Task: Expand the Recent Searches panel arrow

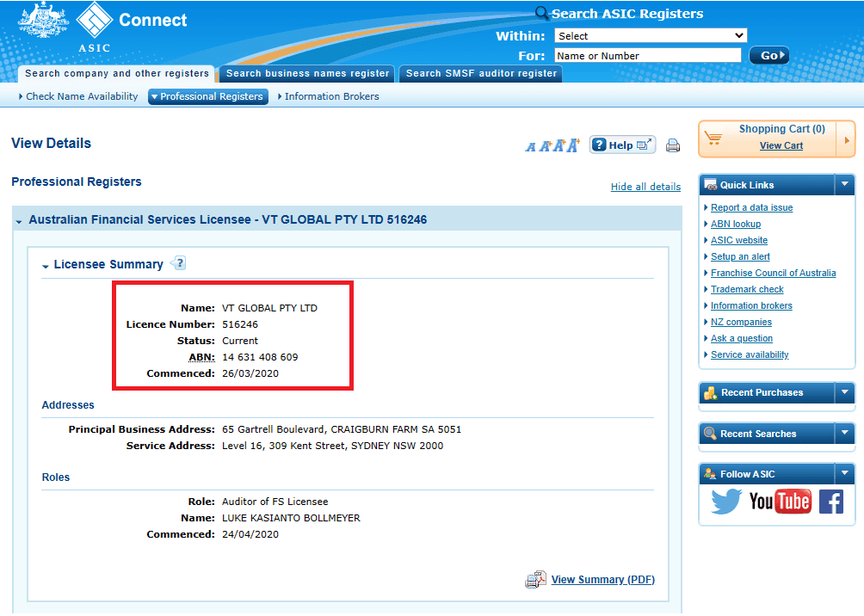Action: pos(844,433)
